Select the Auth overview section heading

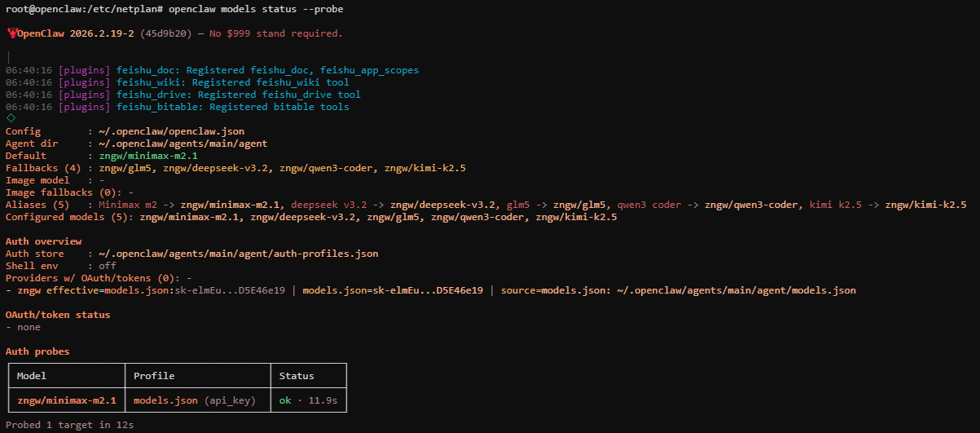click(43, 241)
